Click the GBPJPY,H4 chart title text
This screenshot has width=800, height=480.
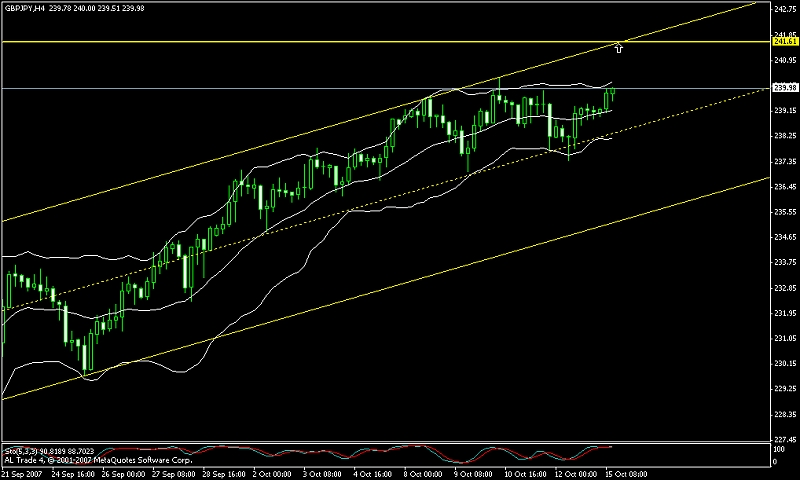coord(24,8)
